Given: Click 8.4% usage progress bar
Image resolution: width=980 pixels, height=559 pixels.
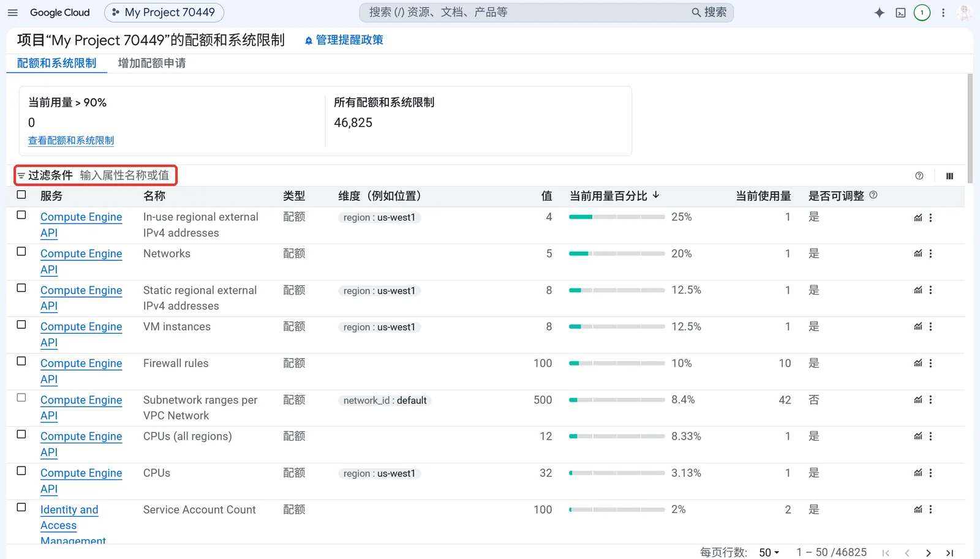Looking at the screenshot, I should [x=617, y=400].
